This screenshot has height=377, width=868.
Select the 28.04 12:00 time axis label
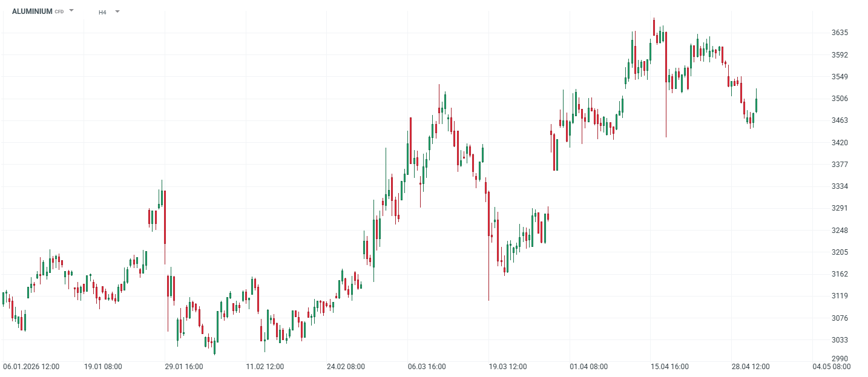(x=751, y=367)
